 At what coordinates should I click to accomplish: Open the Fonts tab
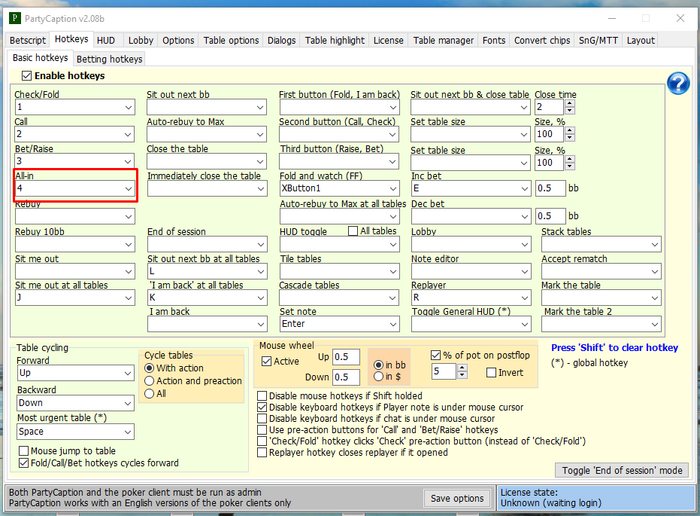coord(494,40)
